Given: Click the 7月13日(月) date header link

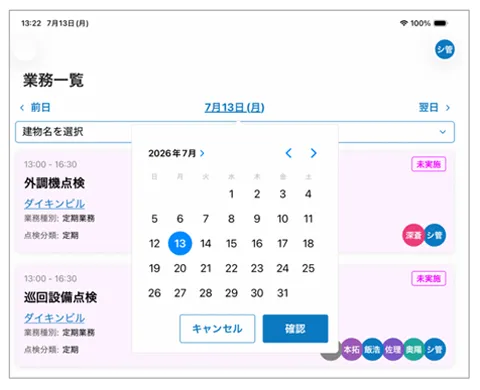Looking at the screenshot, I should coord(234,107).
